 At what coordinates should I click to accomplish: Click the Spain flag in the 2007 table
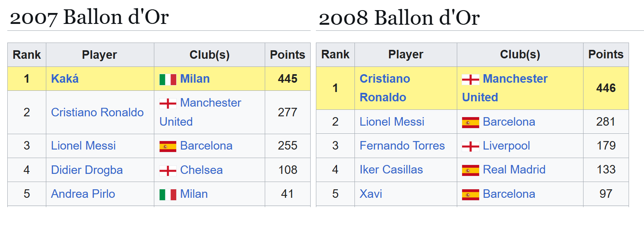[x=168, y=146]
